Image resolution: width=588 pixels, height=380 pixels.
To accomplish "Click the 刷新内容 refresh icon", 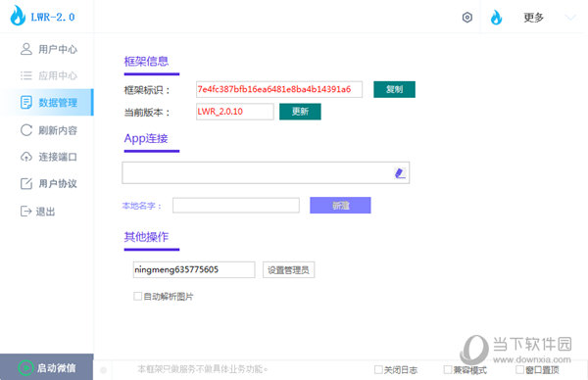I will 26,130.
